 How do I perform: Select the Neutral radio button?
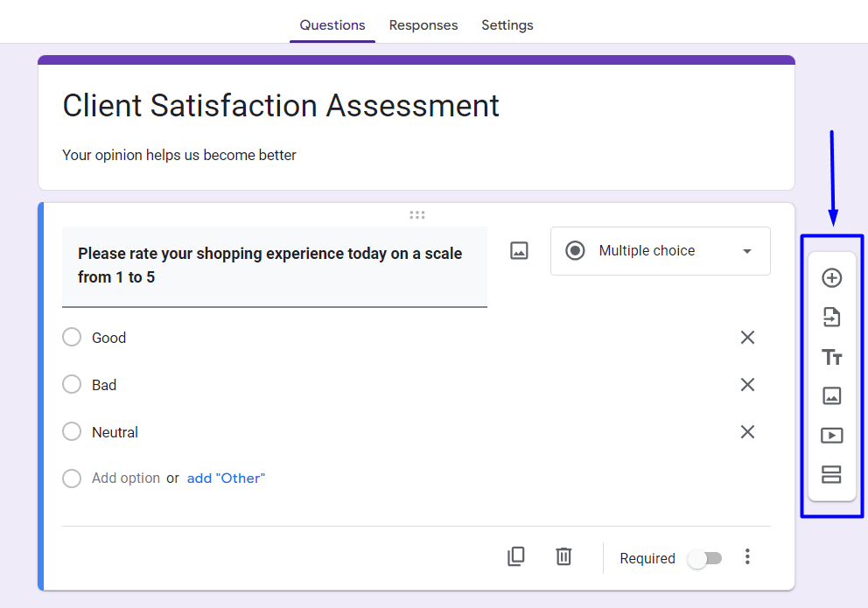pyautogui.click(x=72, y=431)
